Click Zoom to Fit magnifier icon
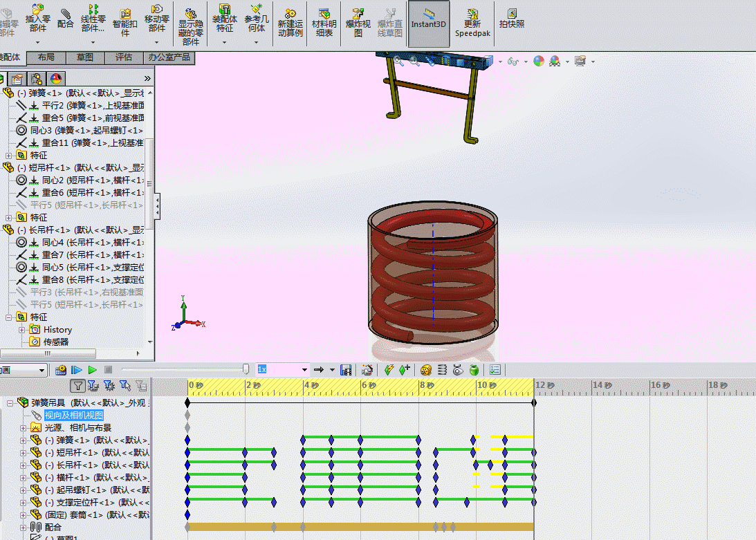 pyautogui.click(x=398, y=61)
